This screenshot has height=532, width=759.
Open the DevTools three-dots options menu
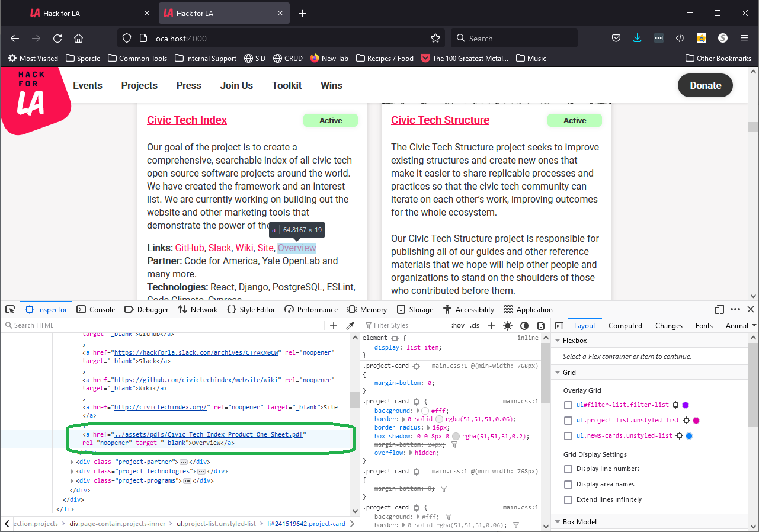[x=735, y=309]
